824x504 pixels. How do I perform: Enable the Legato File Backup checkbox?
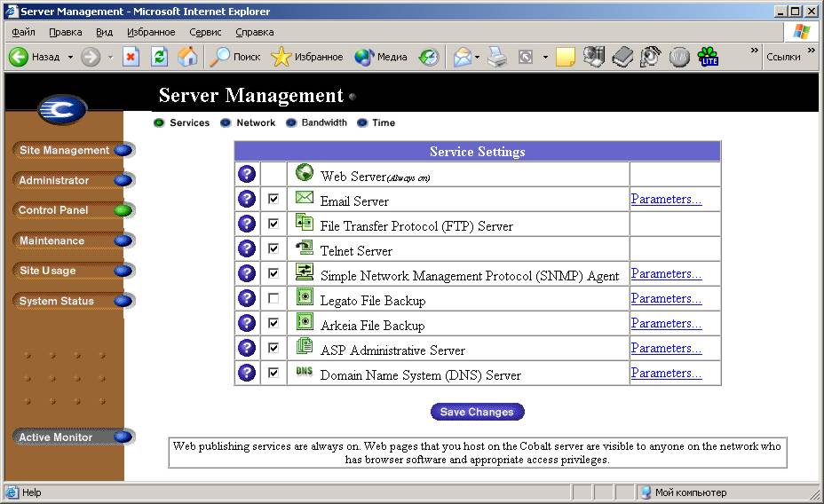pos(273,299)
